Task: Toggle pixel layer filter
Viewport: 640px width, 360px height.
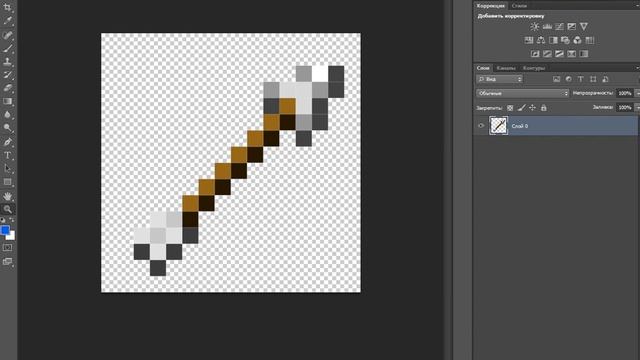Action: click(x=556, y=79)
